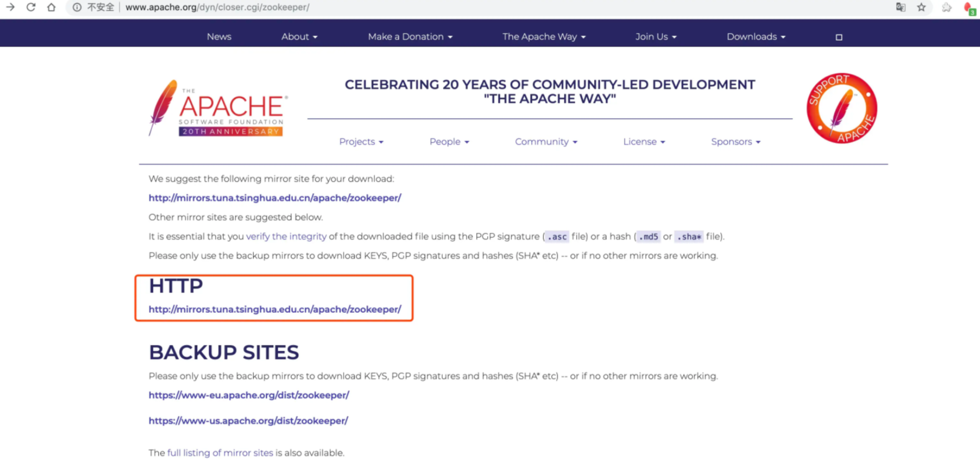Open 'full listing of mirror sites' link
Image resolution: width=980 pixels, height=460 pixels.
[220, 452]
